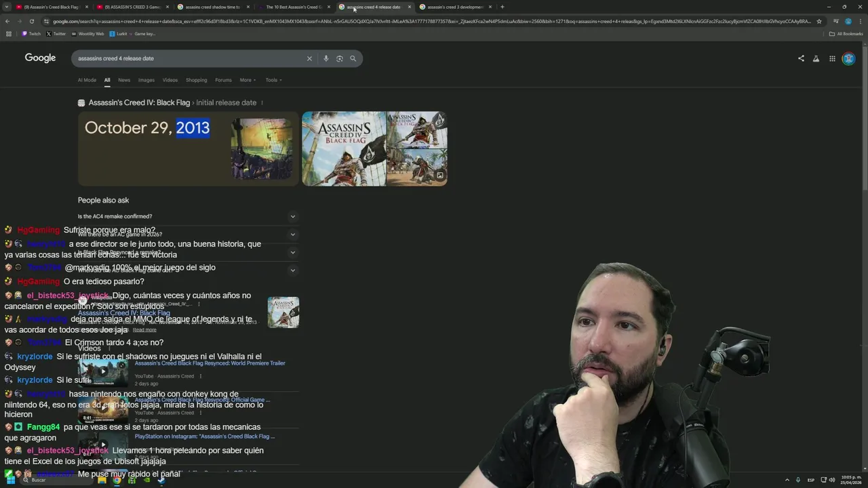Image resolution: width=868 pixels, height=488 pixels.
Task: Open the Wikipedia Black Flag cover thumbnail
Action: coord(283,312)
